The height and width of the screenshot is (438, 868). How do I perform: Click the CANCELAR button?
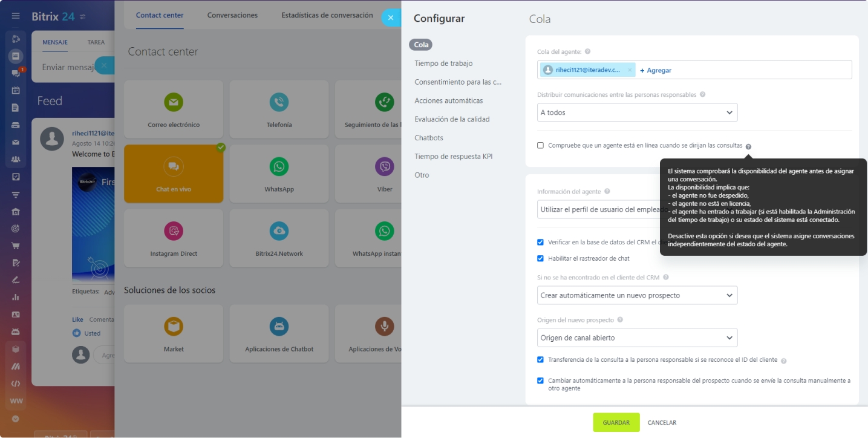(662, 423)
